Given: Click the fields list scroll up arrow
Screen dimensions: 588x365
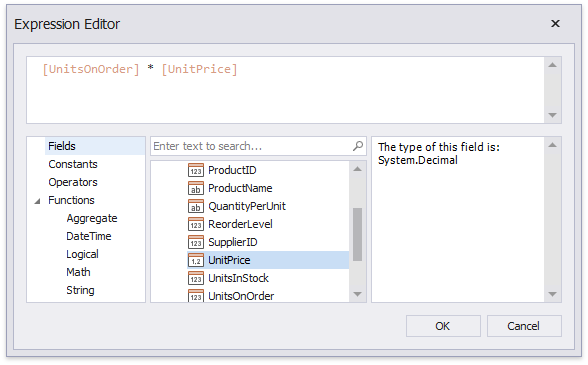Looking at the screenshot, I should pyautogui.click(x=357, y=169).
